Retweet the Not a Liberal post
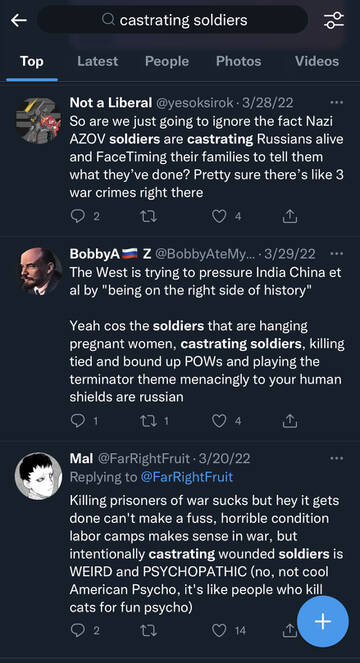The image size is (360, 663). tap(148, 216)
